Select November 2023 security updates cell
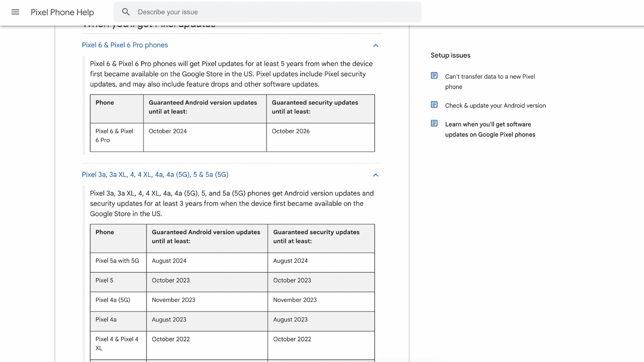644x362 pixels. click(321, 302)
